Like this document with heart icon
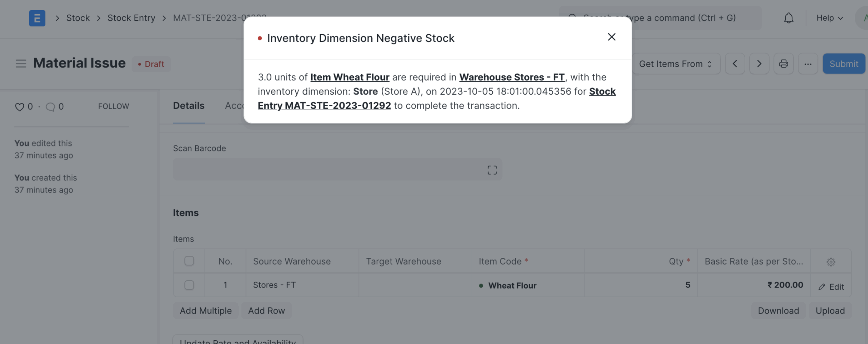Viewport: 868px width, 344px height. [x=19, y=107]
